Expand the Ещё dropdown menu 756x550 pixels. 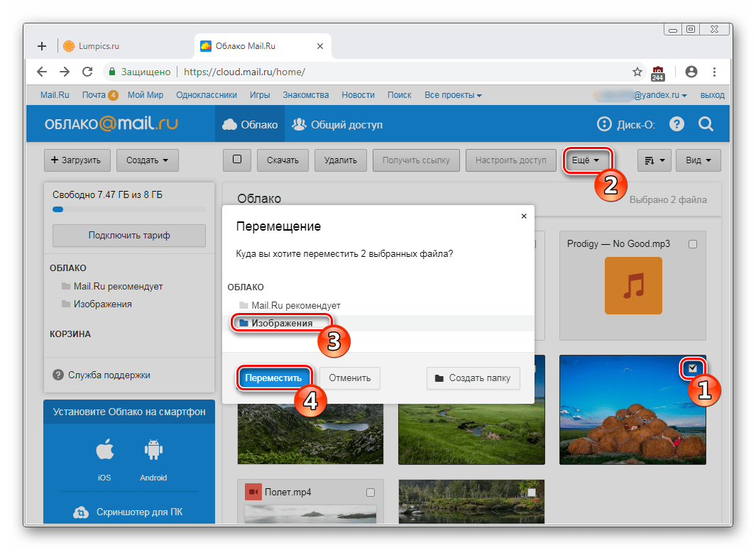point(586,160)
